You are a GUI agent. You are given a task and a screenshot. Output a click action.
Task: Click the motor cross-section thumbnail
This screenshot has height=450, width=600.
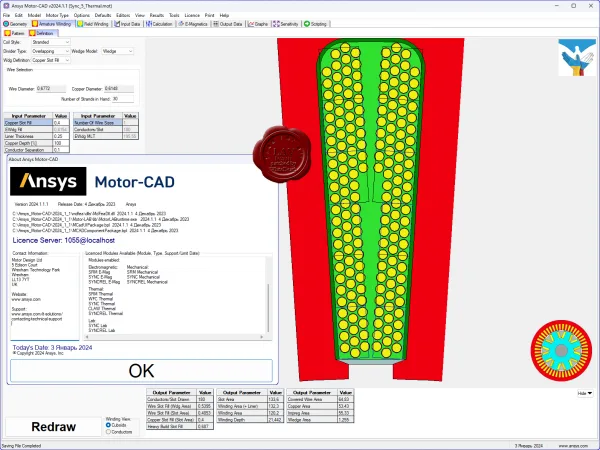(x=561, y=351)
